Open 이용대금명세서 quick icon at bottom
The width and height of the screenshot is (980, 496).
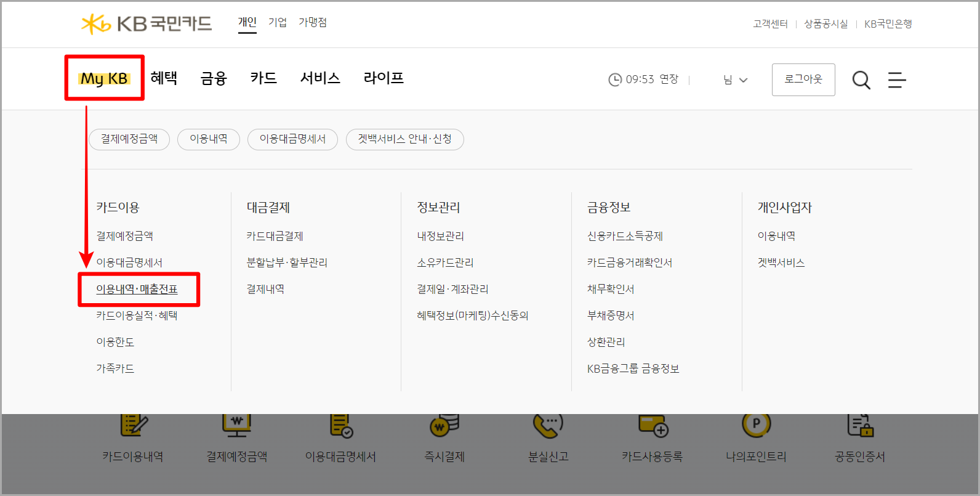pyautogui.click(x=341, y=425)
